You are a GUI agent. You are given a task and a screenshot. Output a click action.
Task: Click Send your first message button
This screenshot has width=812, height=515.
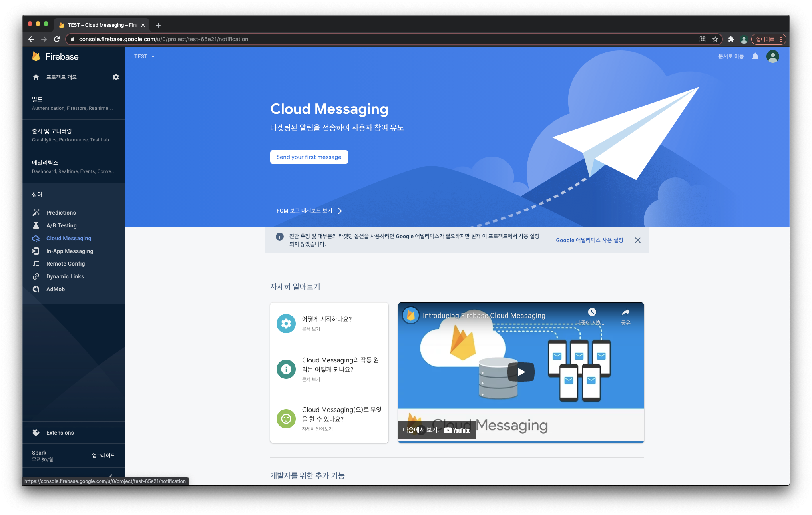308,157
